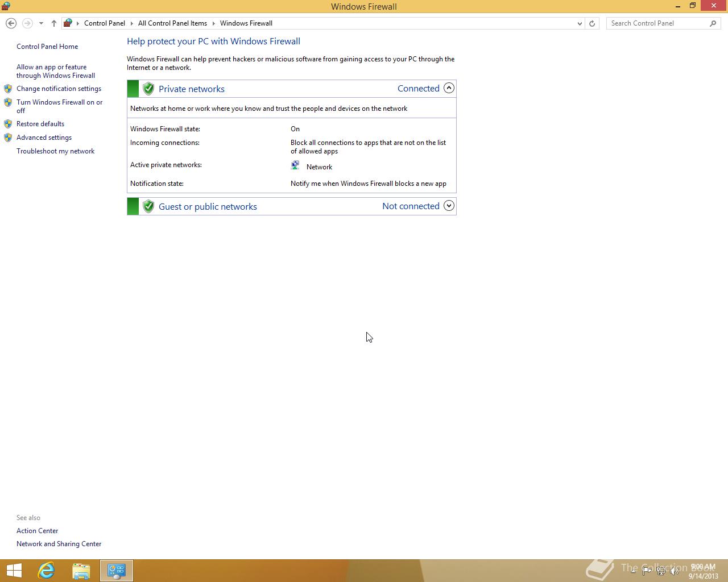Image resolution: width=728 pixels, height=582 pixels.
Task: Open File Explorer from taskbar
Action: point(81,571)
